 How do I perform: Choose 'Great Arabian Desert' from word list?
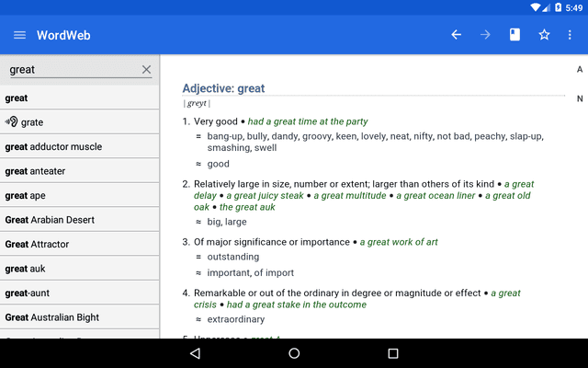tap(50, 220)
